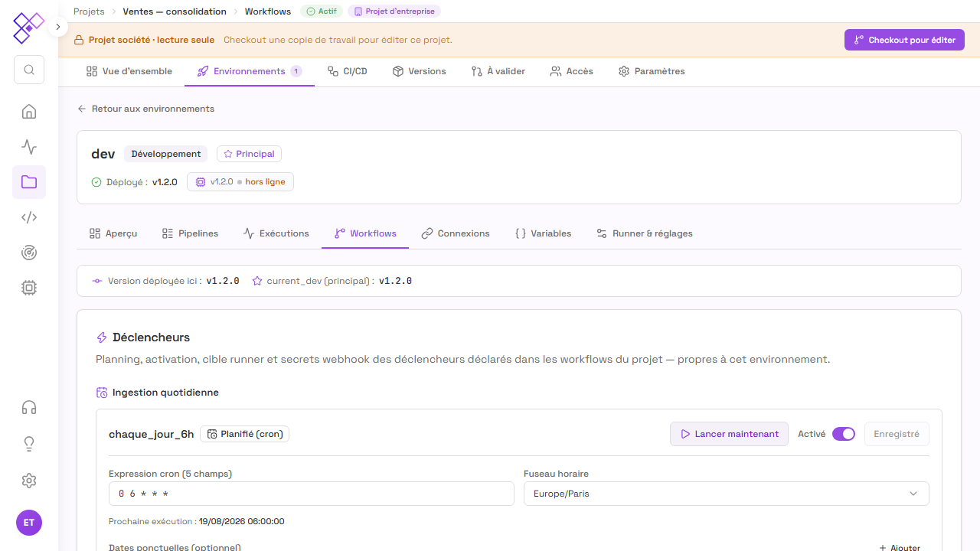The width and height of the screenshot is (980, 551).
Task: Open Accès tab
Action: click(x=572, y=71)
